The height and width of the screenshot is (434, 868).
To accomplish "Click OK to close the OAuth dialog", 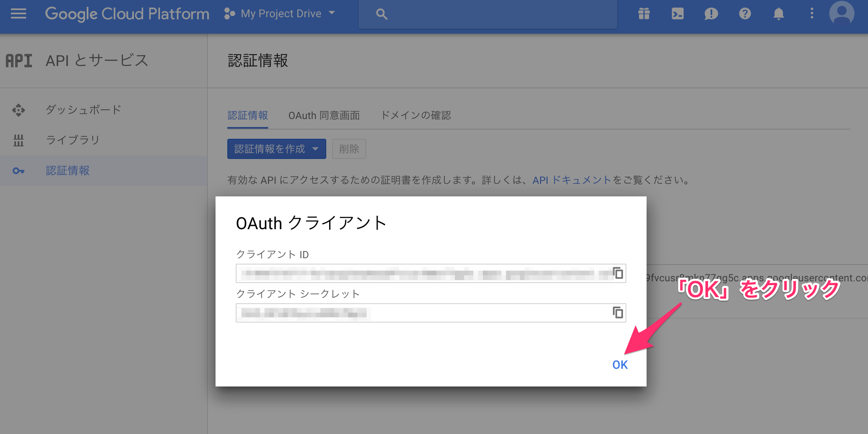I will [620, 365].
